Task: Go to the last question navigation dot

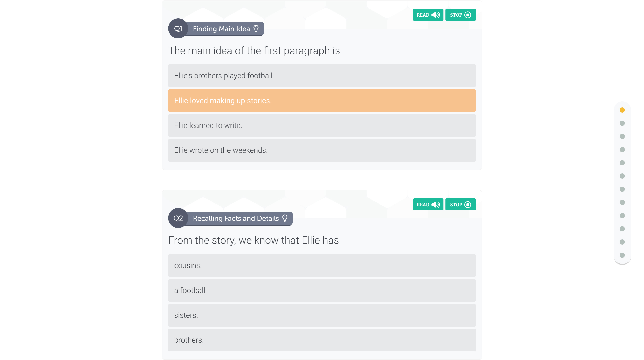Action: (622, 255)
